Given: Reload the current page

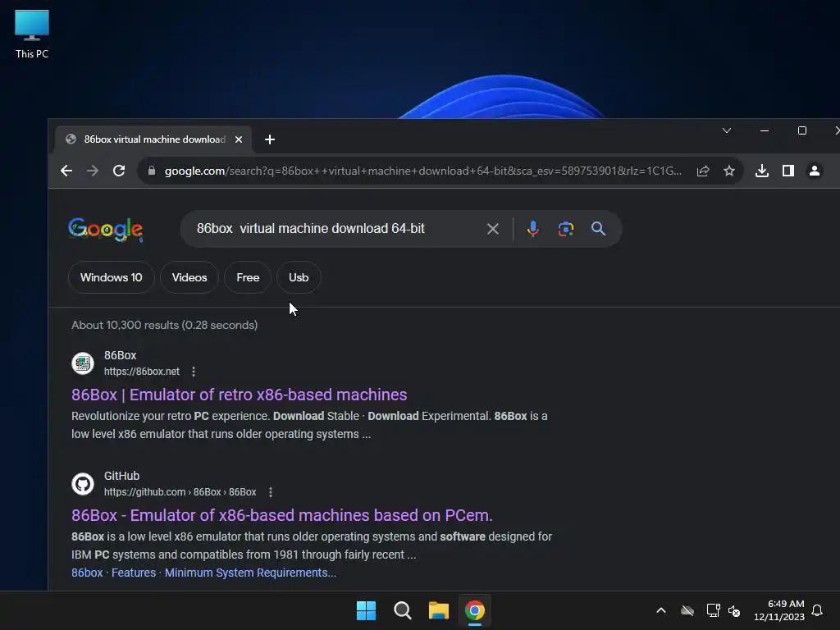Looking at the screenshot, I should (119, 171).
